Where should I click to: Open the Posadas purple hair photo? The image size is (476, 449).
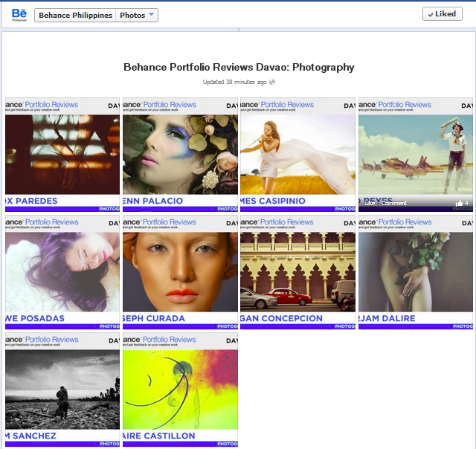pyautogui.click(x=62, y=272)
